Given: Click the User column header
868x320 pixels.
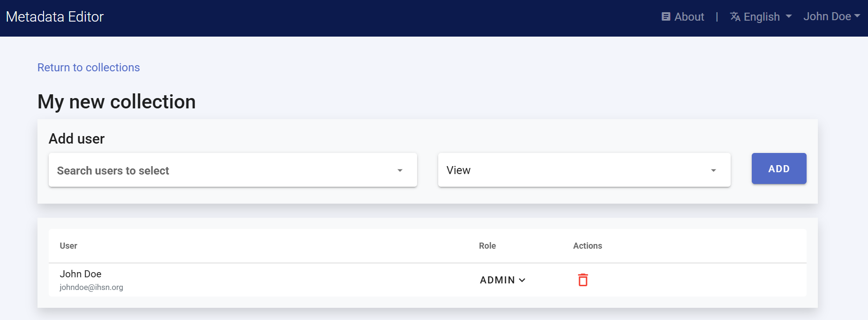Looking at the screenshot, I should (68, 246).
